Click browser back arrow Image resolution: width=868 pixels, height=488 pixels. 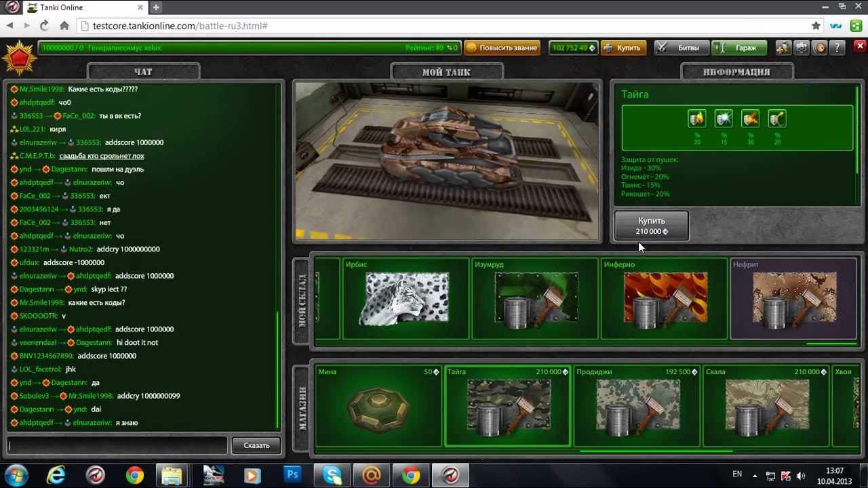click(x=10, y=26)
